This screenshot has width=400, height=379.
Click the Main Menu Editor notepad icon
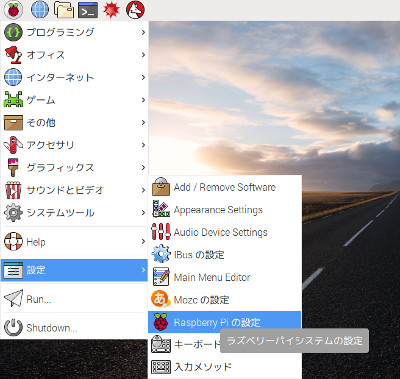(161, 277)
